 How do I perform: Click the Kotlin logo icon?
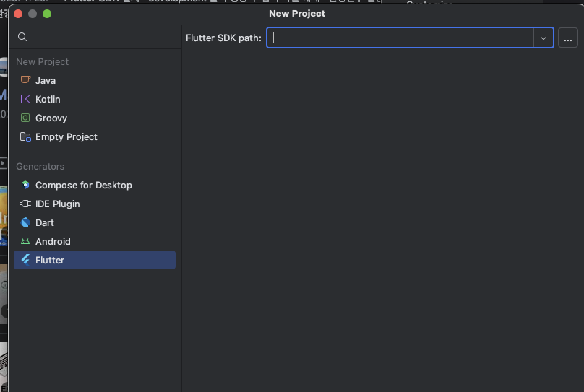(25, 100)
